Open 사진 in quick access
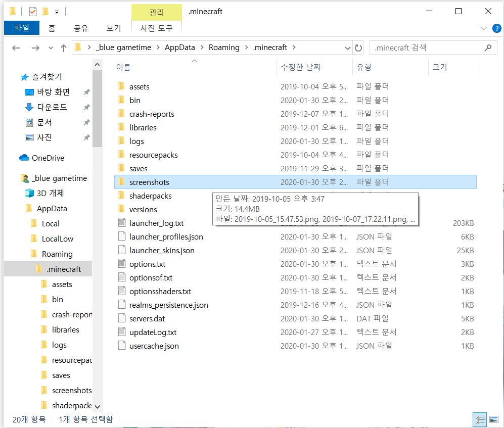Screen dimensions: 504x428 click(x=44, y=137)
